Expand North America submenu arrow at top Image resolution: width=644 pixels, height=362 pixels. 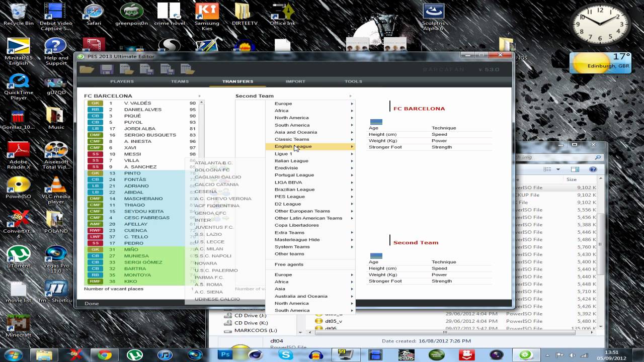(x=352, y=118)
